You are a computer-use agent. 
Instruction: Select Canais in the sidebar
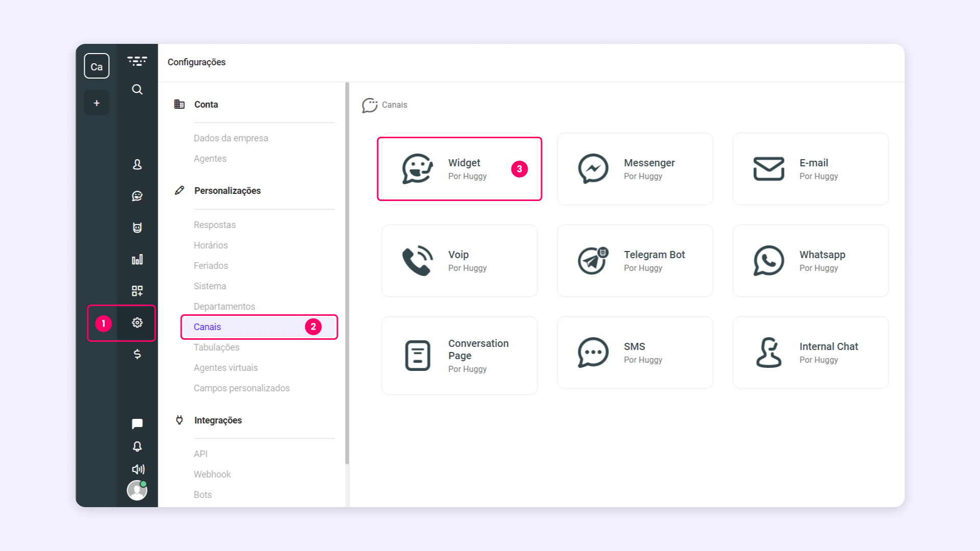(x=259, y=327)
